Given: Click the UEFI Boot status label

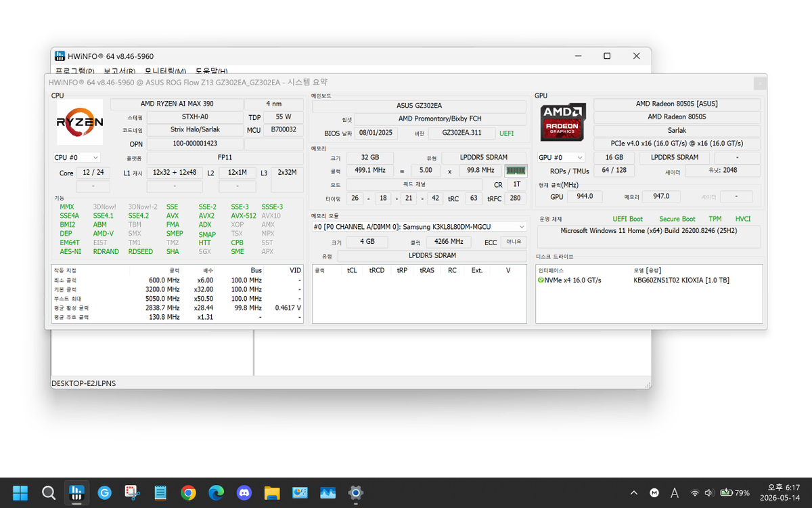Looking at the screenshot, I should tap(628, 219).
